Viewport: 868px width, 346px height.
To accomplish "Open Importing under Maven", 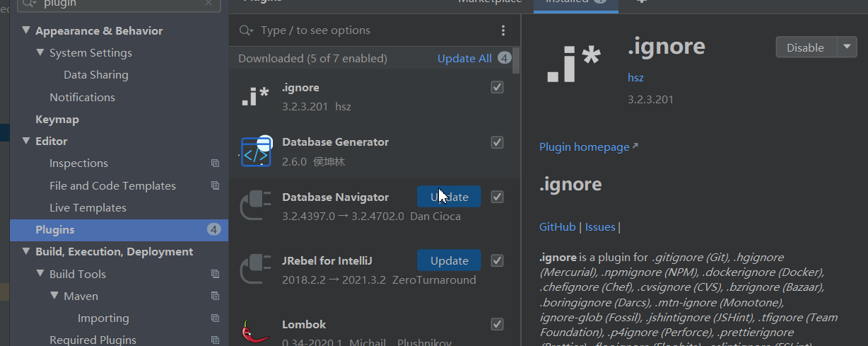I will click(x=103, y=318).
